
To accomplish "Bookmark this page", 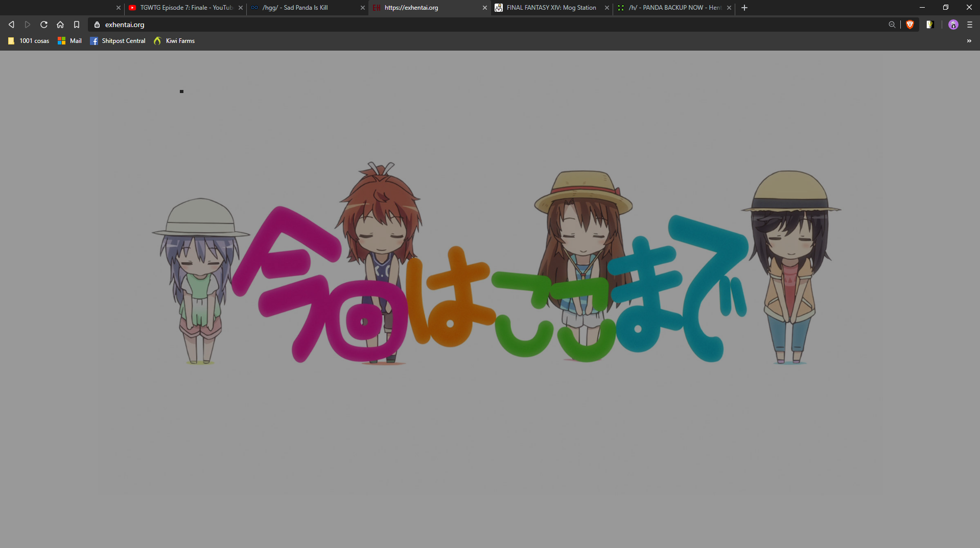I will pos(77,25).
